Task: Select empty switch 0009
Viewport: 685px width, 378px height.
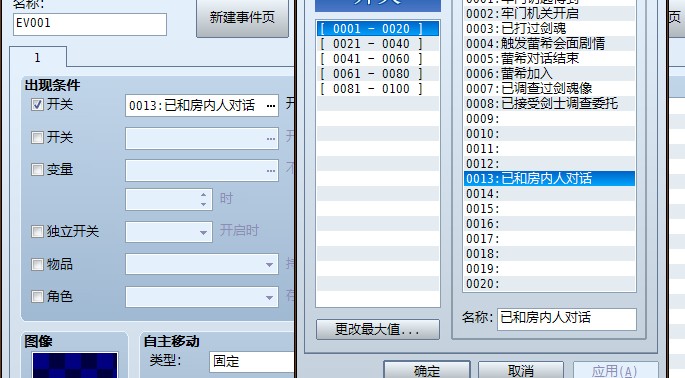Action: click(549, 118)
